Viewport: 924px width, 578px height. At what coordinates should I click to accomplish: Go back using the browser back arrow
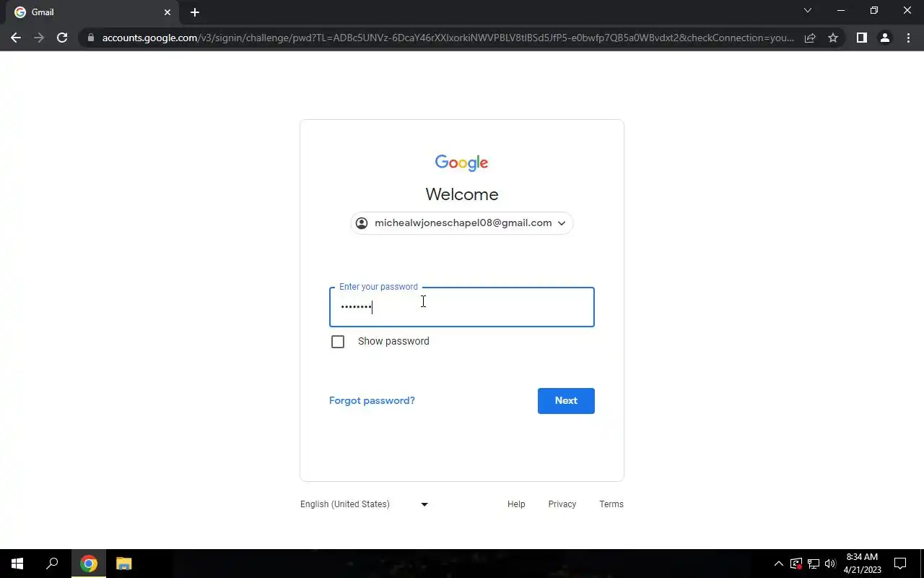(16, 38)
